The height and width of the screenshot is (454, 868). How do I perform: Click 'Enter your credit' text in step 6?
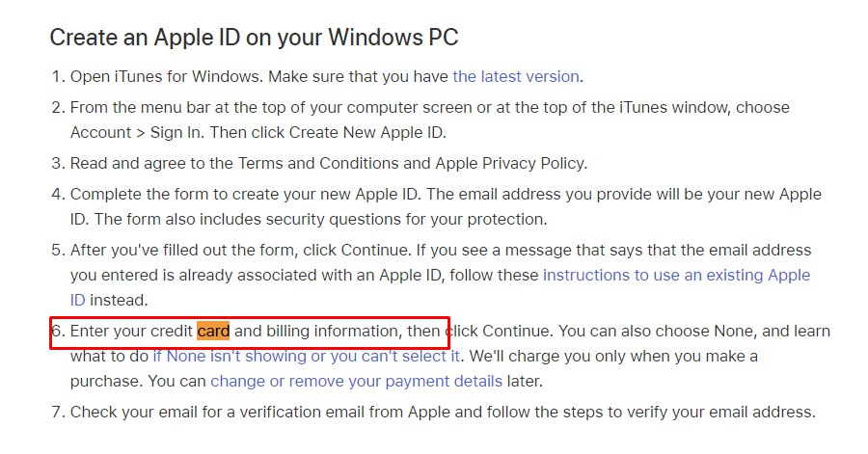coord(131,331)
